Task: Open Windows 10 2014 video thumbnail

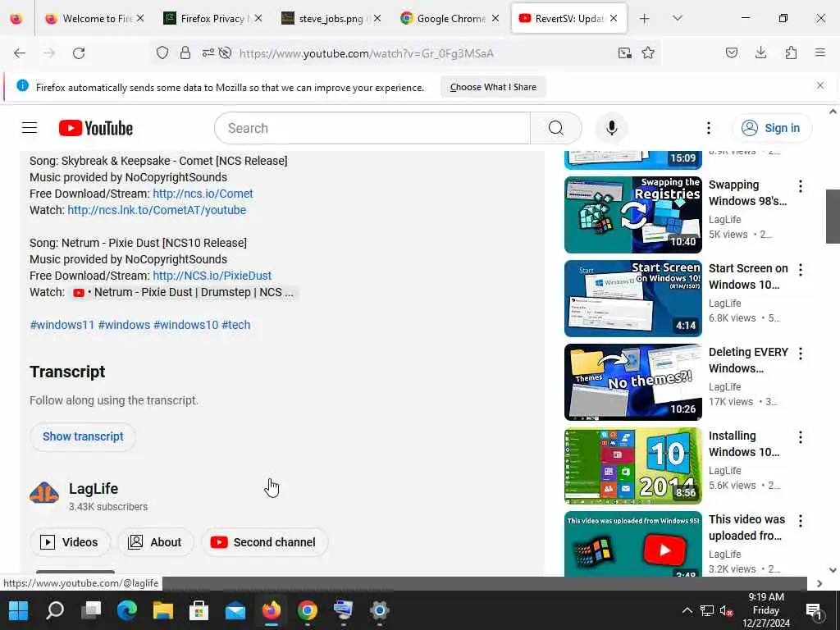Action: coord(632,466)
